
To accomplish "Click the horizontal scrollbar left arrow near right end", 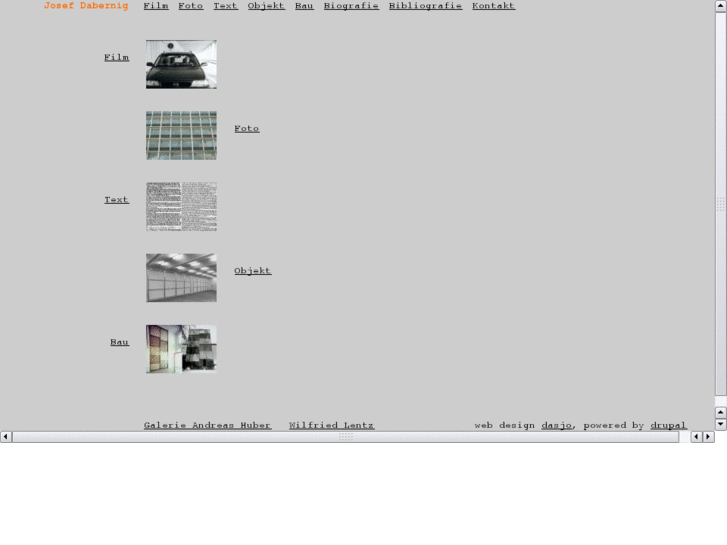I will (x=696, y=436).
